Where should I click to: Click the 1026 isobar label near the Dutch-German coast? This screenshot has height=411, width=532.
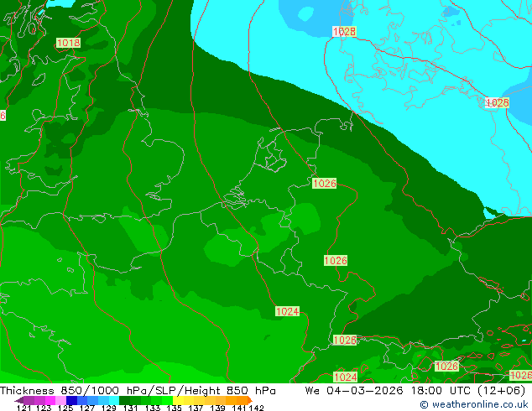click(325, 183)
